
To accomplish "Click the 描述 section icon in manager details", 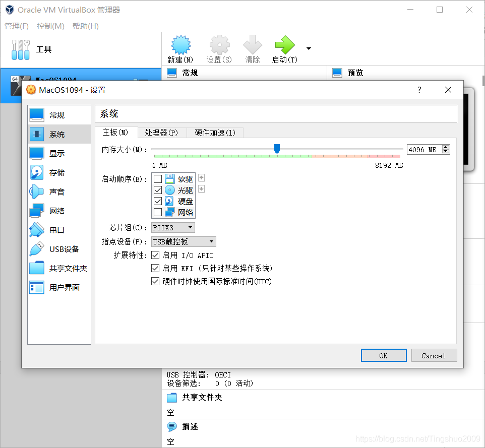I will 172,427.
